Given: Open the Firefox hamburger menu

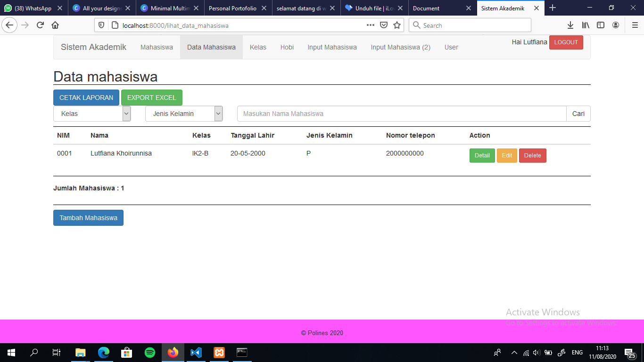Looking at the screenshot, I should [x=635, y=25].
